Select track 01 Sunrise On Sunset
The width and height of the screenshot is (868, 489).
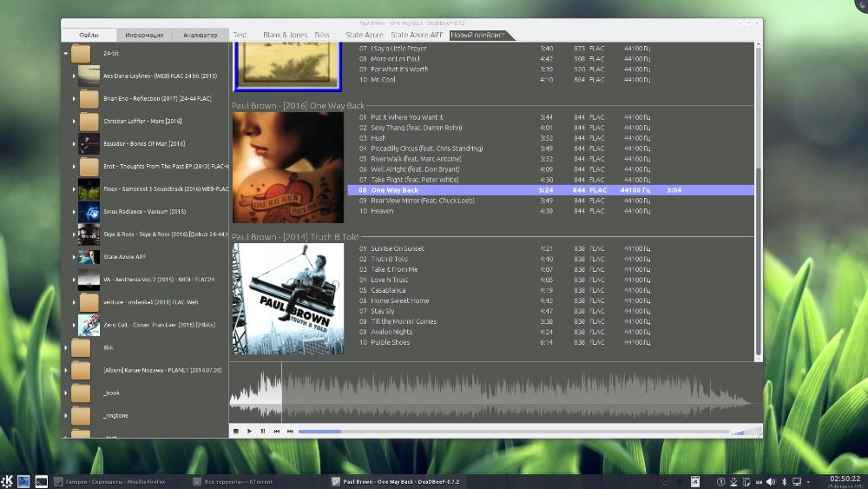tap(550, 248)
